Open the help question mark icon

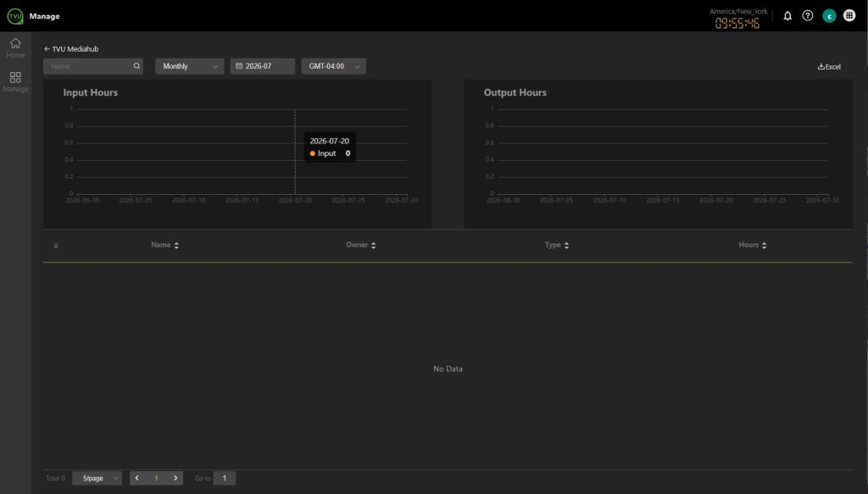[x=808, y=16]
